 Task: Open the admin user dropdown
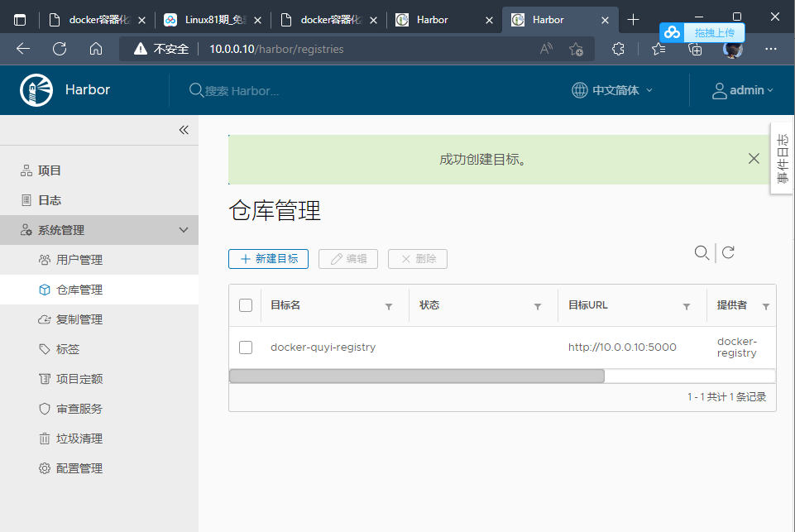[743, 90]
